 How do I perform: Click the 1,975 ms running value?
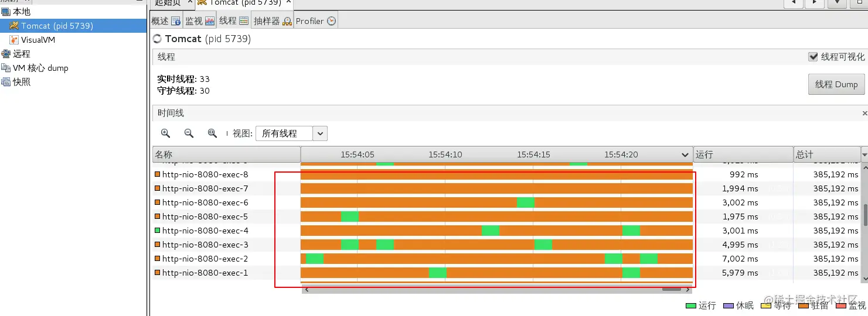point(741,217)
